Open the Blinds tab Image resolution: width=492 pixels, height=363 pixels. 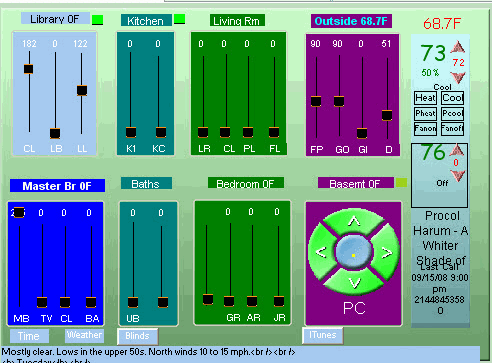click(137, 336)
